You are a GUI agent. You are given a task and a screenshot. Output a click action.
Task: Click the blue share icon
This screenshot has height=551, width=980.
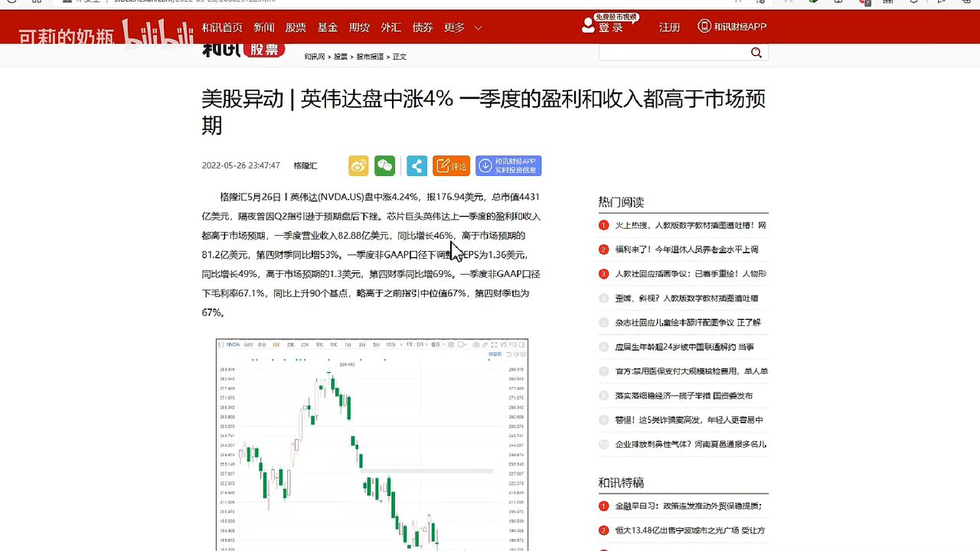pyautogui.click(x=417, y=166)
